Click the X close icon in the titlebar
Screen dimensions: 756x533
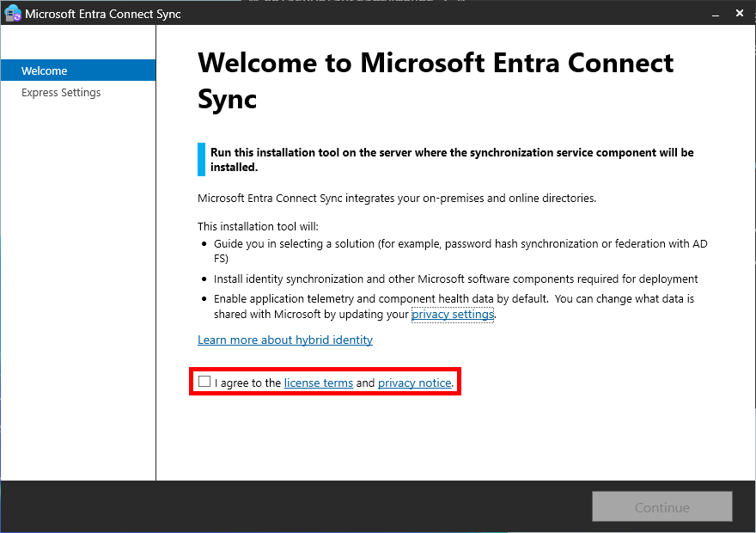click(x=740, y=13)
